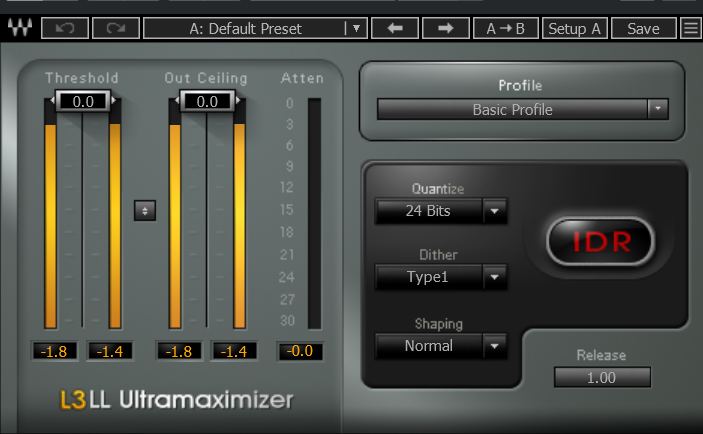Click the Out Ceiling value box 0.0
703x434 pixels.
point(207,101)
